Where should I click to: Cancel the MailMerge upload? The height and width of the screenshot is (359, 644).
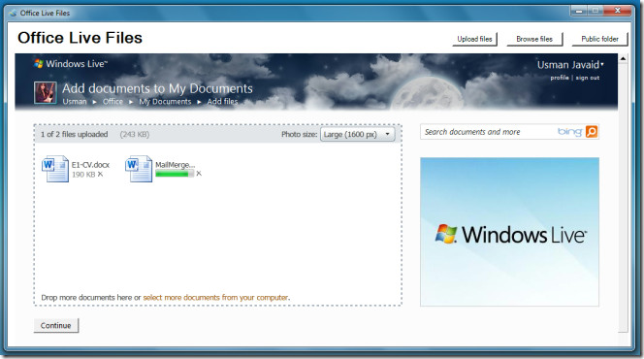pyautogui.click(x=199, y=174)
